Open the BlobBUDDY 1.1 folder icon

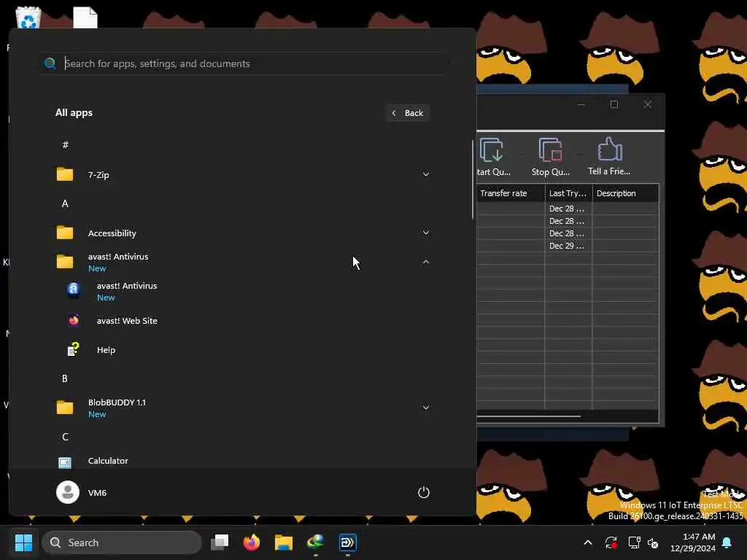coord(65,408)
